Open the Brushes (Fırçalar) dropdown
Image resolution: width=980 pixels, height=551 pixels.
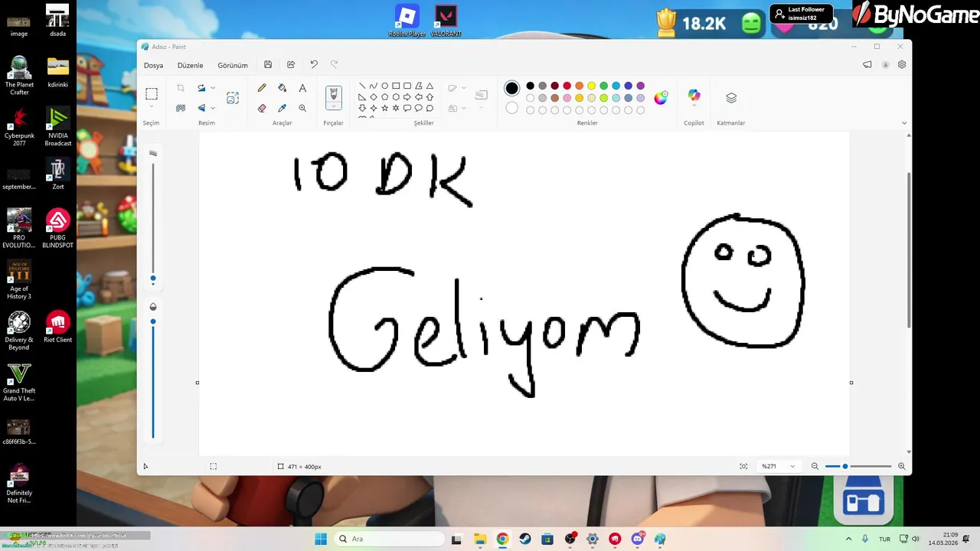(334, 107)
